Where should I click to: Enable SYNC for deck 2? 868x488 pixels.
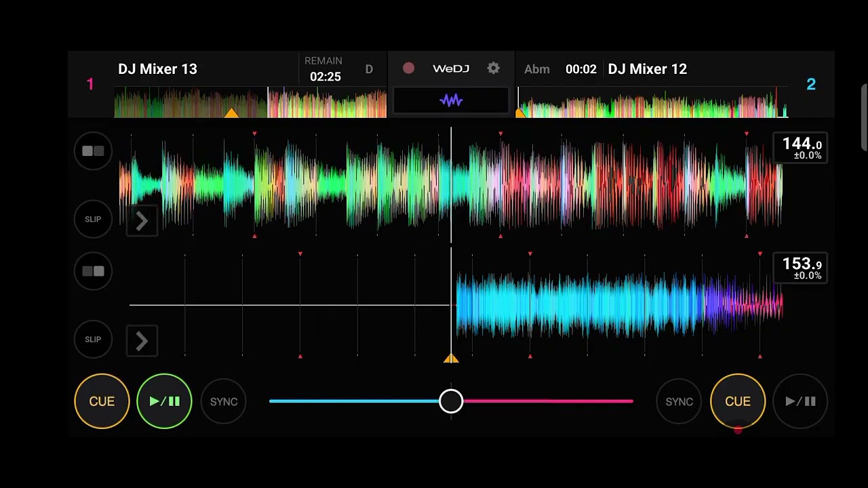point(679,401)
